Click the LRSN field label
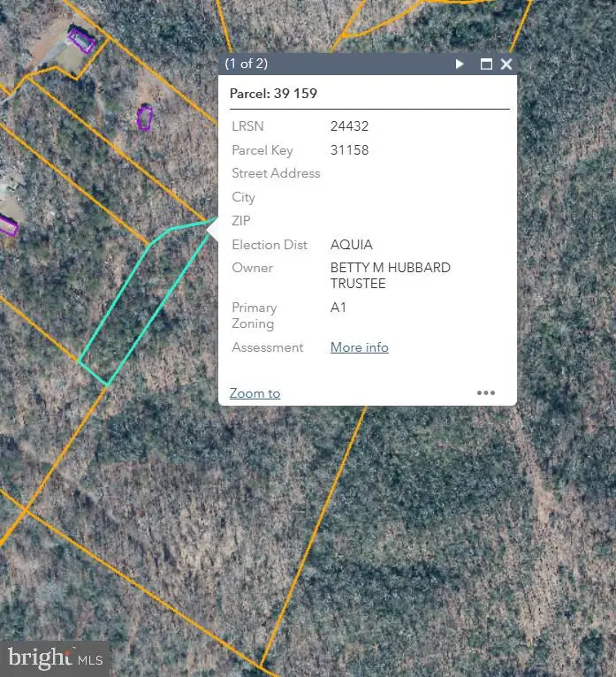The height and width of the screenshot is (677, 616). (247, 126)
